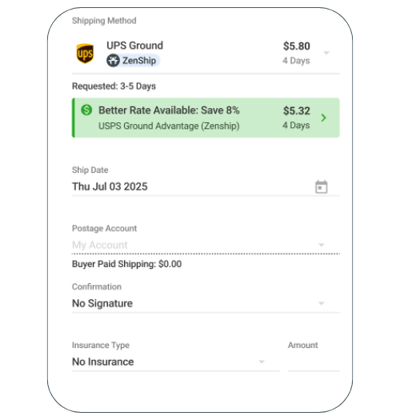Select USPS Ground Advantage (Zenship) option text

[x=169, y=126]
